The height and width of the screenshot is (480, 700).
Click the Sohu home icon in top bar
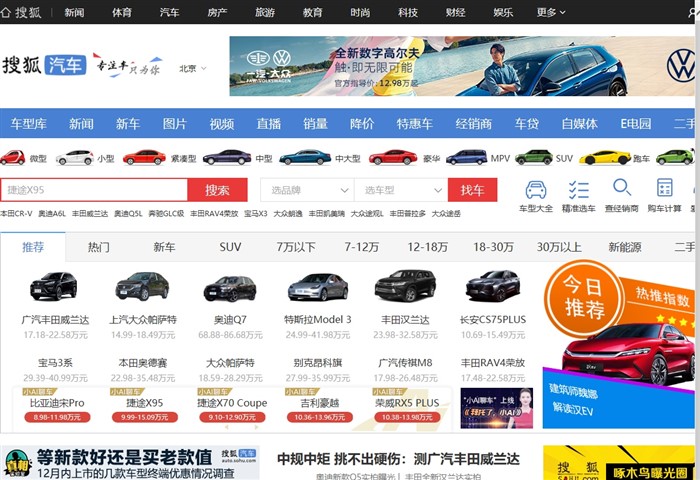pos(5,12)
